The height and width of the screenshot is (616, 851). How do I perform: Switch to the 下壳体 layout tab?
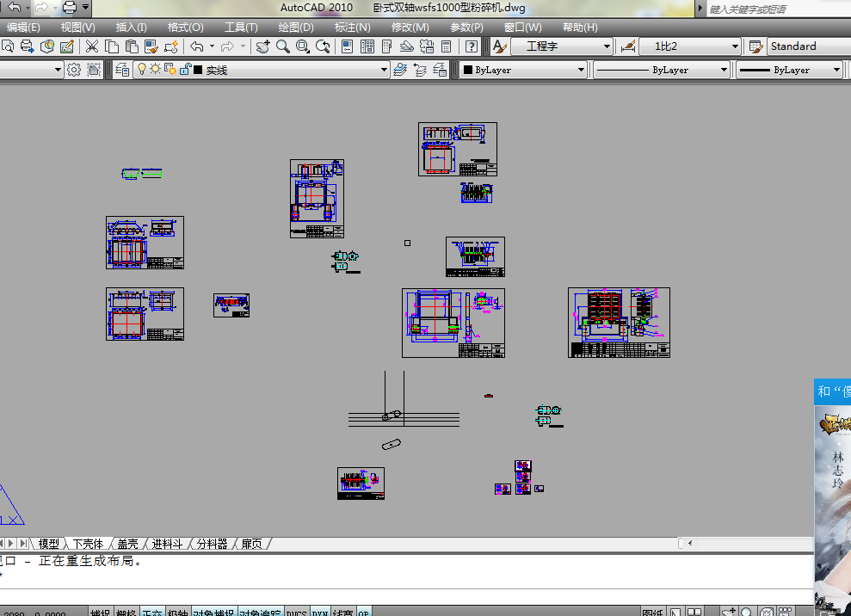point(88,544)
